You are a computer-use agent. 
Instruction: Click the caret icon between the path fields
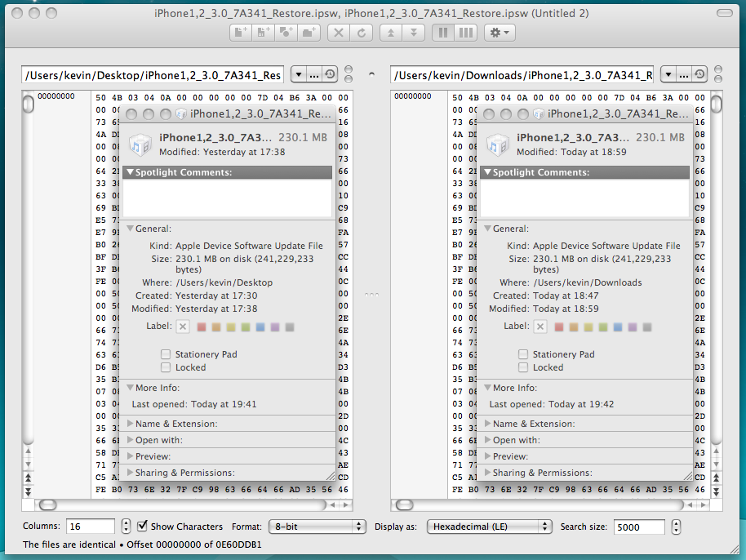(x=371, y=74)
